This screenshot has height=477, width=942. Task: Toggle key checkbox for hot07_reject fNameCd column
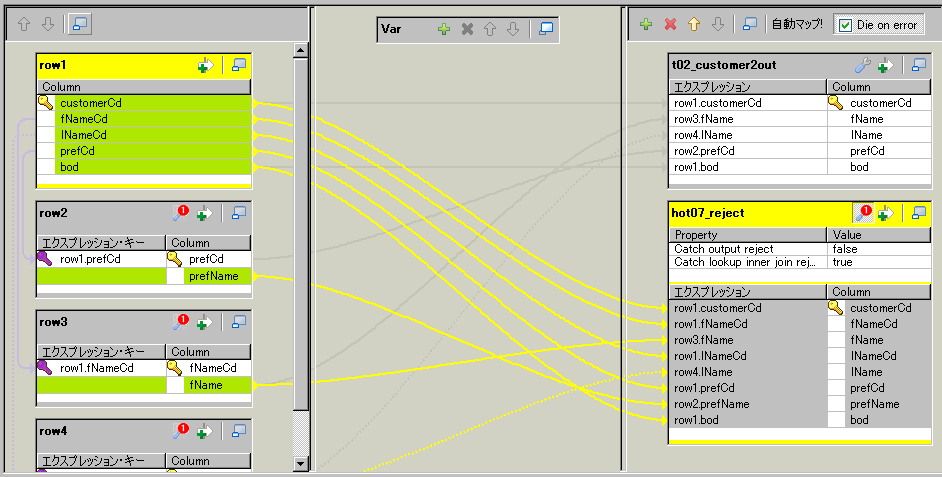click(x=836, y=324)
